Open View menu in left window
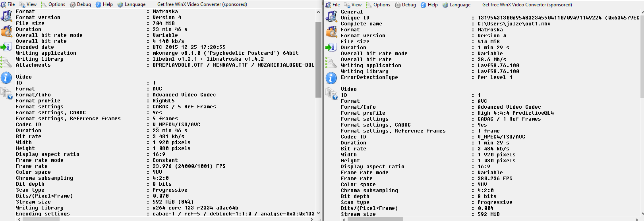644x221 pixels. pyautogui.click(x=28, y=4)
